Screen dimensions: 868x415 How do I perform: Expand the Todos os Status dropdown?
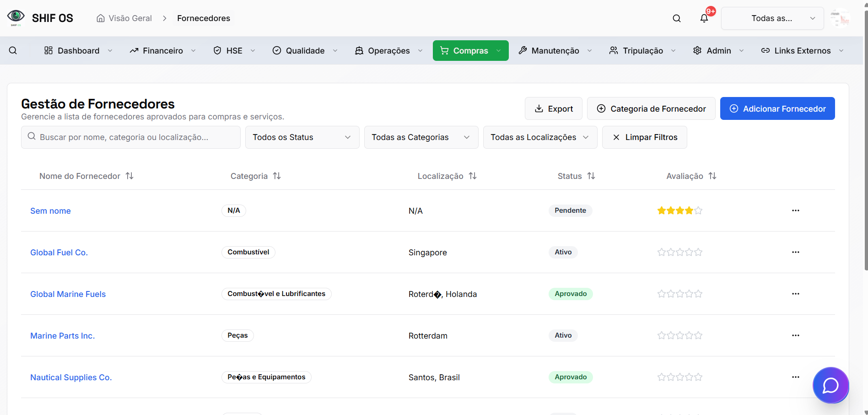302,137
